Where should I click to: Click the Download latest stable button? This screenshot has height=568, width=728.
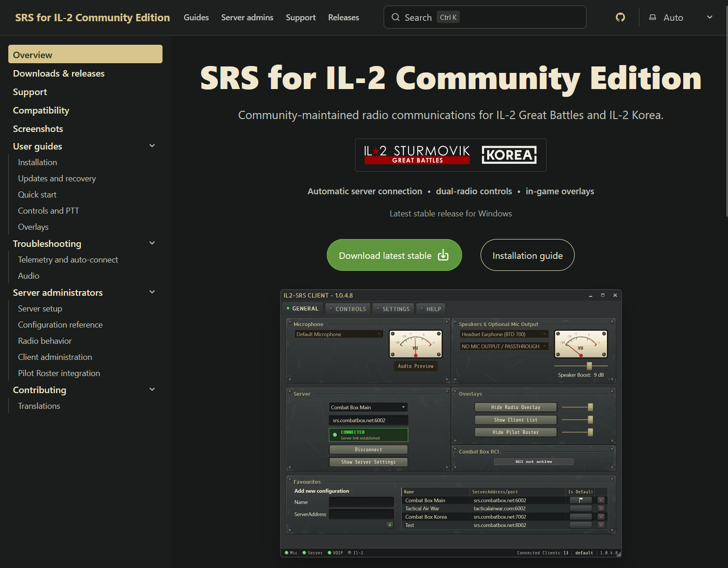(x=394, y=255)
